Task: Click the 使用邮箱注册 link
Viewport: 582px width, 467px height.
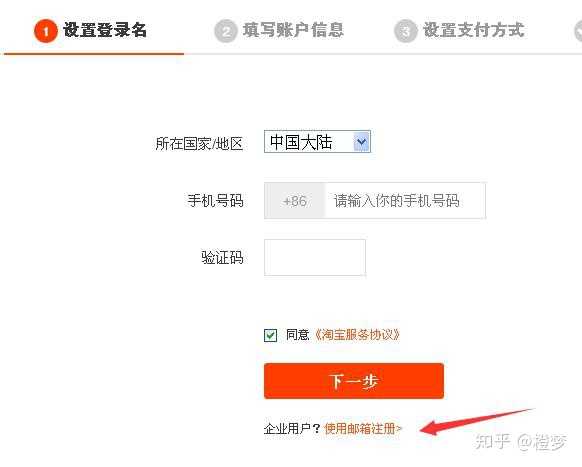Action: click(363, 429)
